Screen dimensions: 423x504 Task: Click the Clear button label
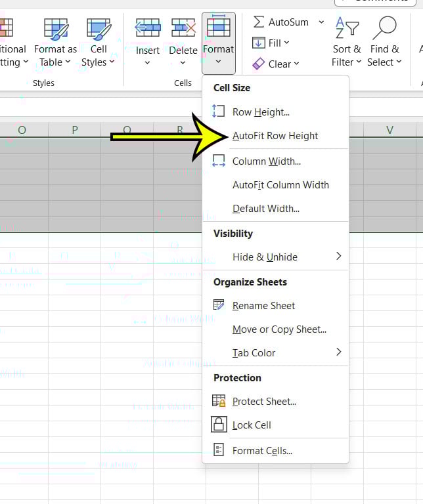click(280, 64)
